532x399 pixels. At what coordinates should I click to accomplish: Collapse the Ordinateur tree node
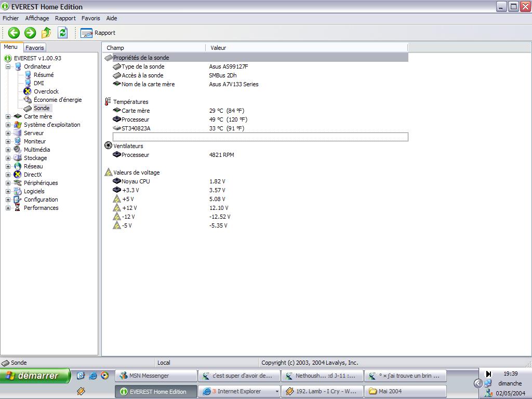8,67
